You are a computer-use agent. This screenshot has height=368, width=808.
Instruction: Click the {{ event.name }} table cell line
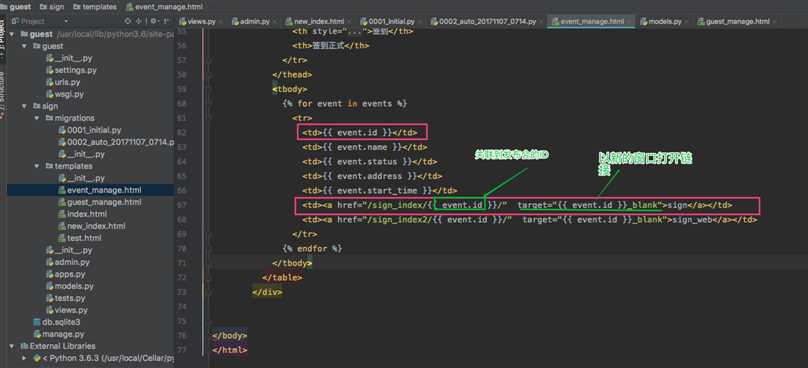[x=365, y=147]
